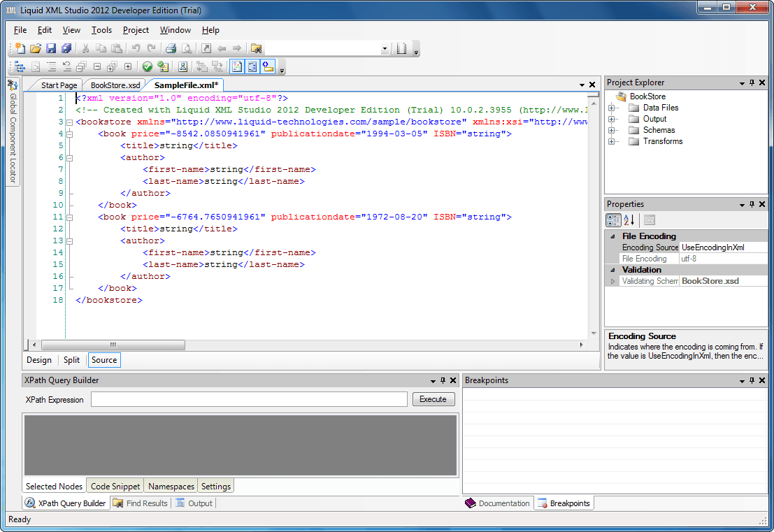The height and width of the screenshot is (532, 774).
Task: Click the expand node plus icon
Action: coord(128,66)
